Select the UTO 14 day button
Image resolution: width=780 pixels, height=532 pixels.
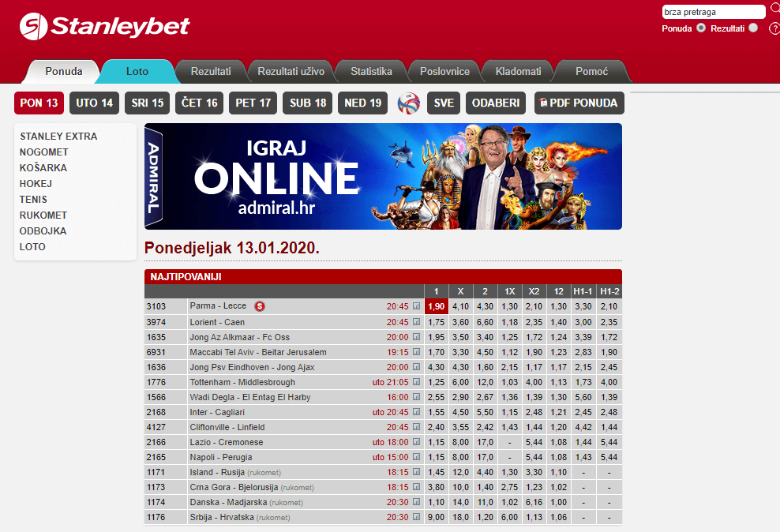94,103
